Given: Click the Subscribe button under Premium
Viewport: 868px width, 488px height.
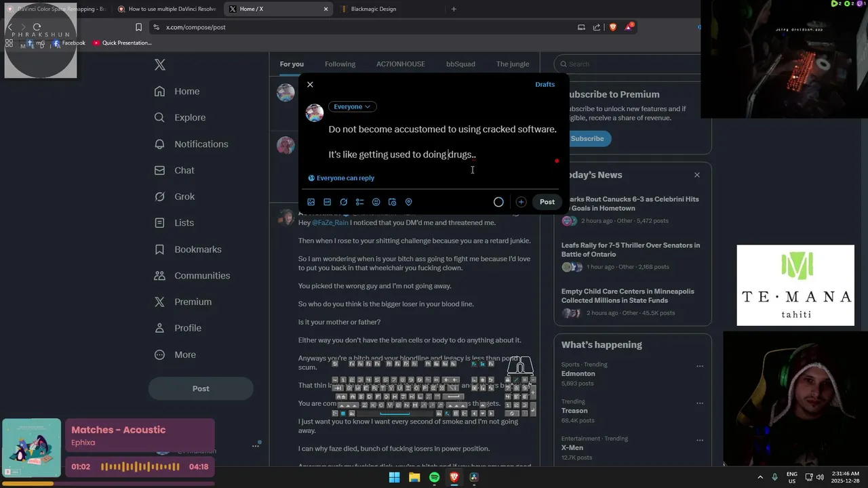Looking at the screenshot, I should pyautogui.click(x=587, y=138).
